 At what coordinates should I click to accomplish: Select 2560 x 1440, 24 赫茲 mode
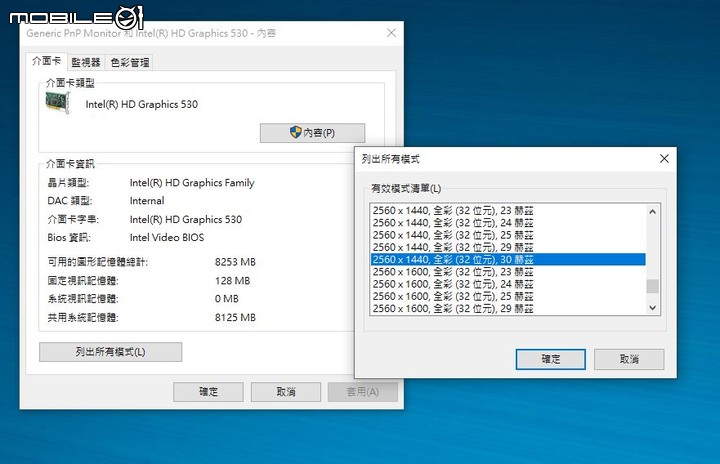[508, 223]
